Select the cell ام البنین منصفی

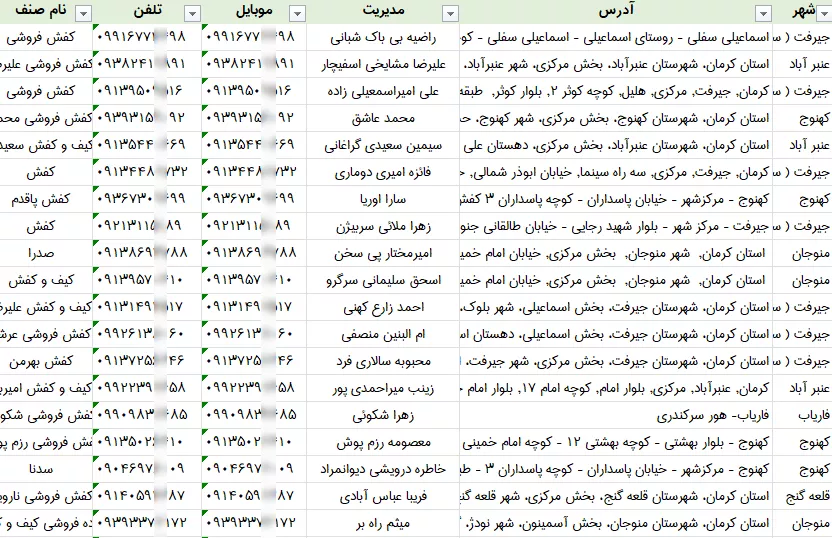tap(383, 335)
